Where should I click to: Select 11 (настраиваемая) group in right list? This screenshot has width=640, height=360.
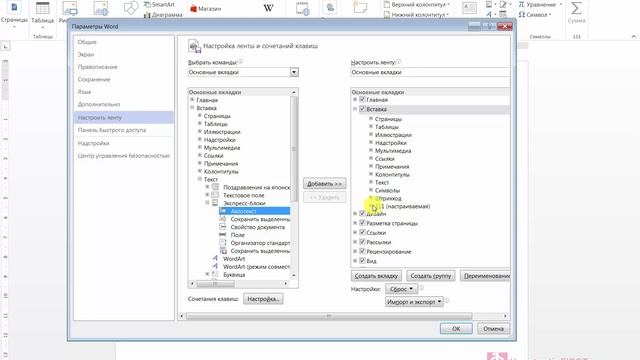pos(402,206)
